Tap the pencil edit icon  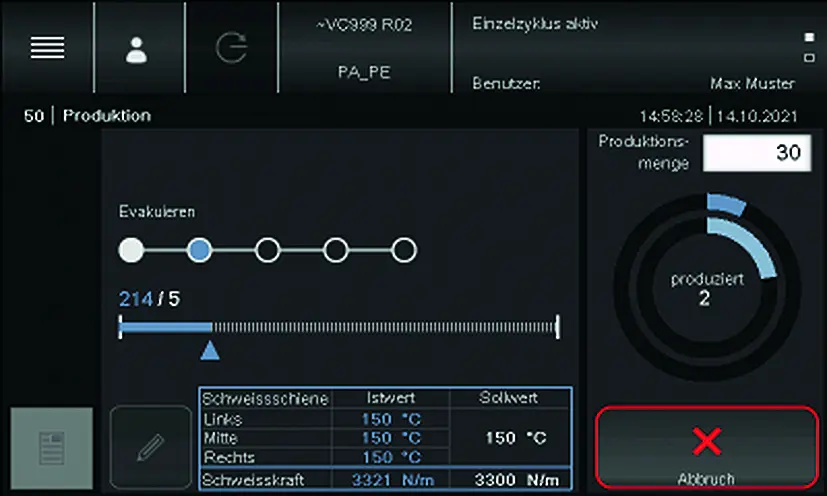pos(150,448)
